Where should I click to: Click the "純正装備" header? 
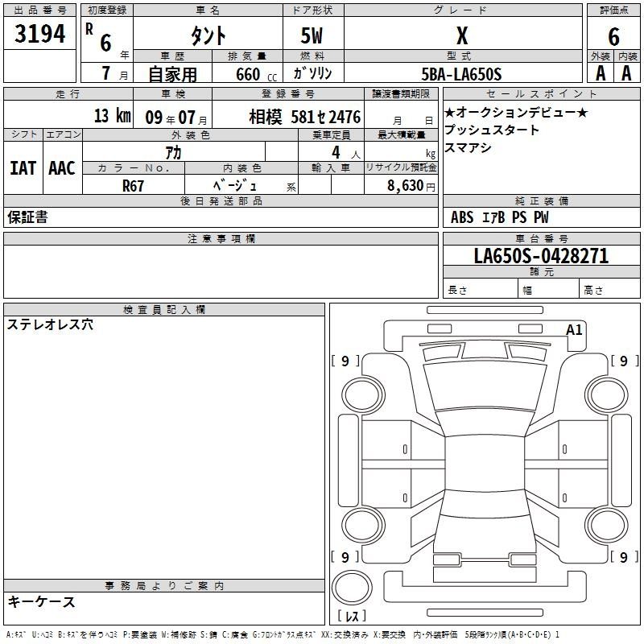pos(541,200)
